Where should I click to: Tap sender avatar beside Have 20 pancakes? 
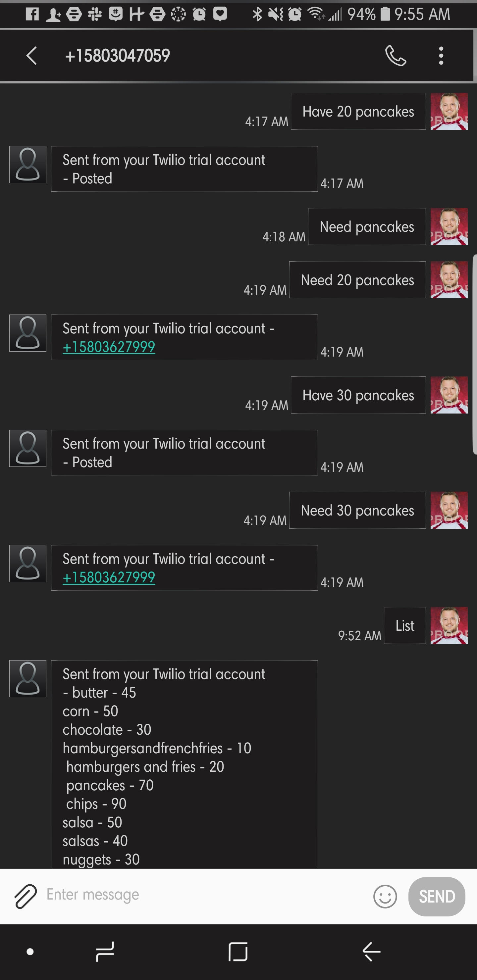449,111
